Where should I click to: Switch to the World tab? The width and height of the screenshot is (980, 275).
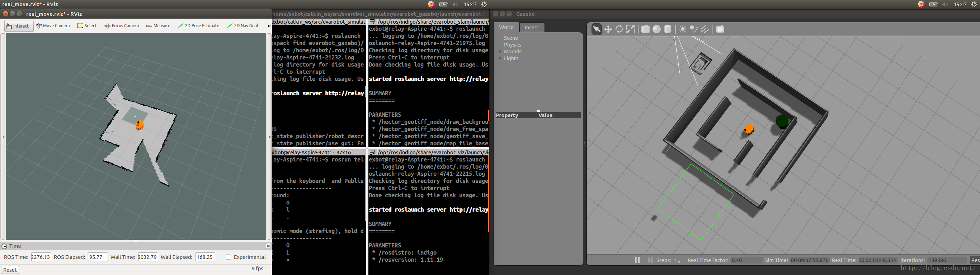[506, 27]
